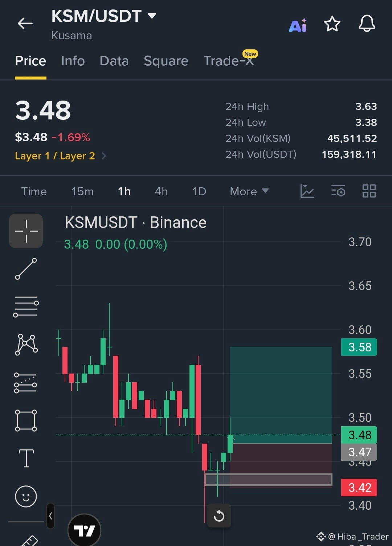
Task: Open chart settings icon
Action: click(338, 191)
